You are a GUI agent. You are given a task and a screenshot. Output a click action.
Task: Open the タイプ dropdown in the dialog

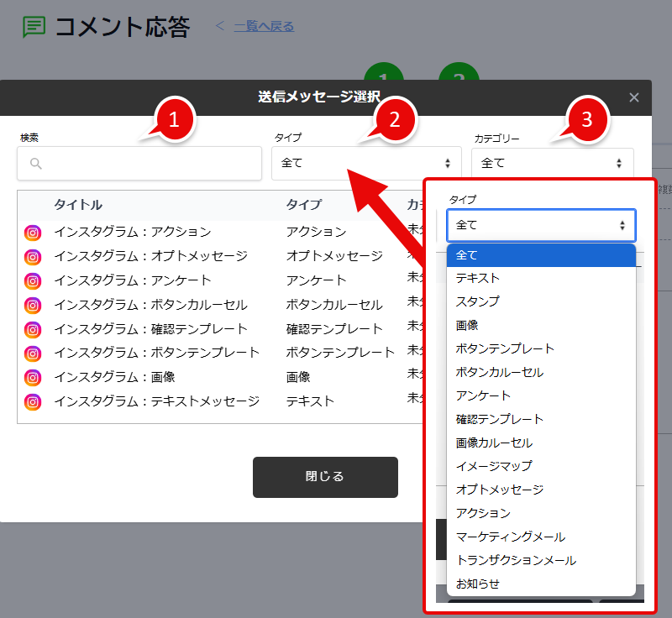tap(366, 163)
